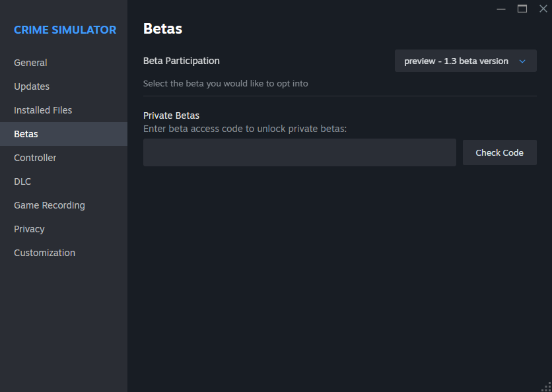This screenshot has width=552, height=392.
Task: Open the General settings section
Action: tap(30, 63)
